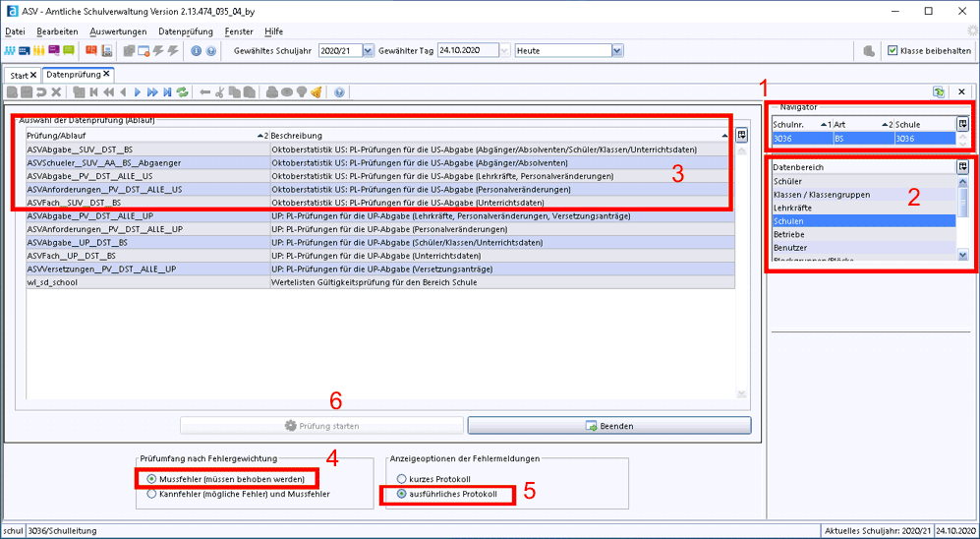This screenshot has width=980, height=539.
Task: Click the blue info icon in main toolbar
Action: point(196,51)
